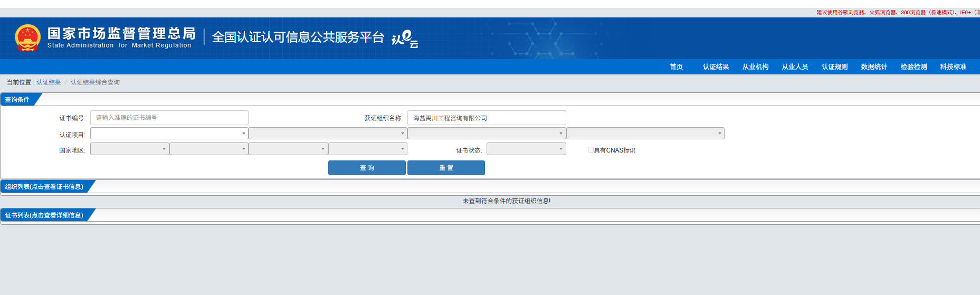The height and width of the screenshot is (295, 980).
Task: Click the national emblem logo
Action: (x=27, y=38)
